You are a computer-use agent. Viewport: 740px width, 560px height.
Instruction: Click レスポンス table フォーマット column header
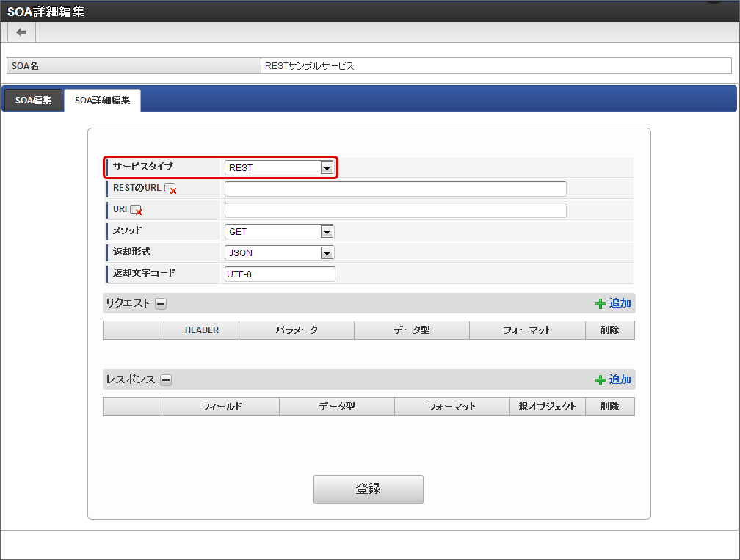452,407
